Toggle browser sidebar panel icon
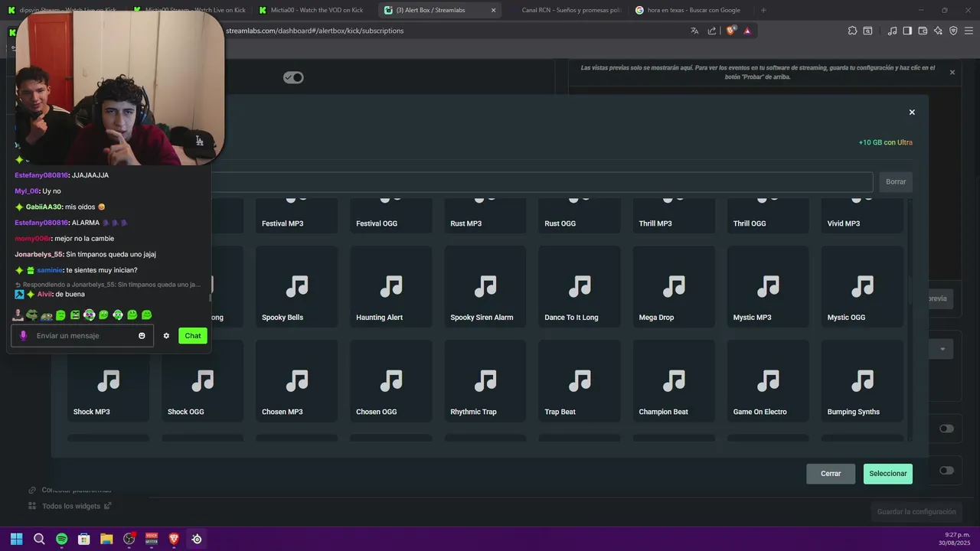The image size is (980, 551). 907,31
